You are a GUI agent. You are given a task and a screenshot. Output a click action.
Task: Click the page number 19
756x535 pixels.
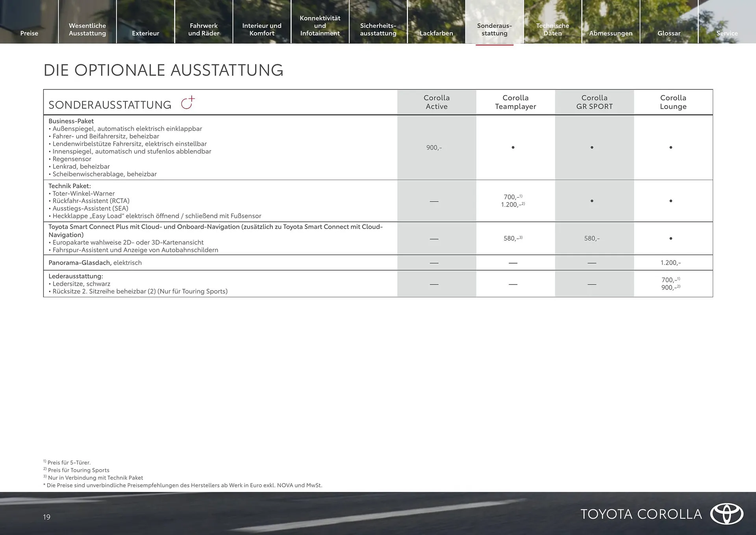pyautogui.click(x=47, y=517)
